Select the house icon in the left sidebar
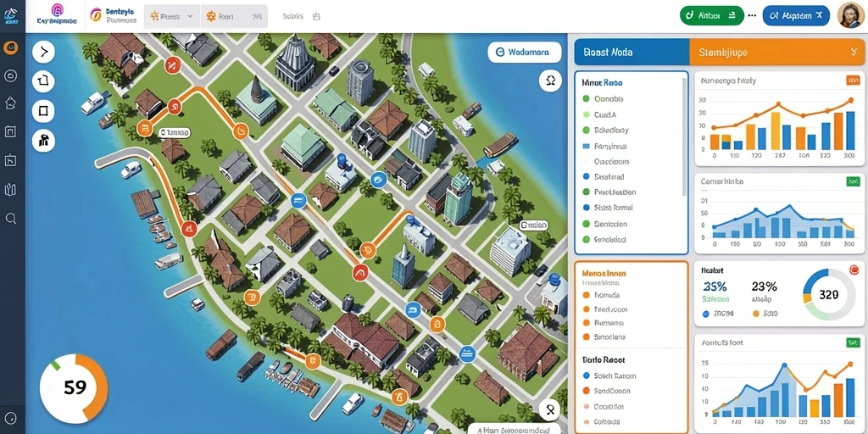This screenshot has width=868, height=434. (x=10, y=103)
